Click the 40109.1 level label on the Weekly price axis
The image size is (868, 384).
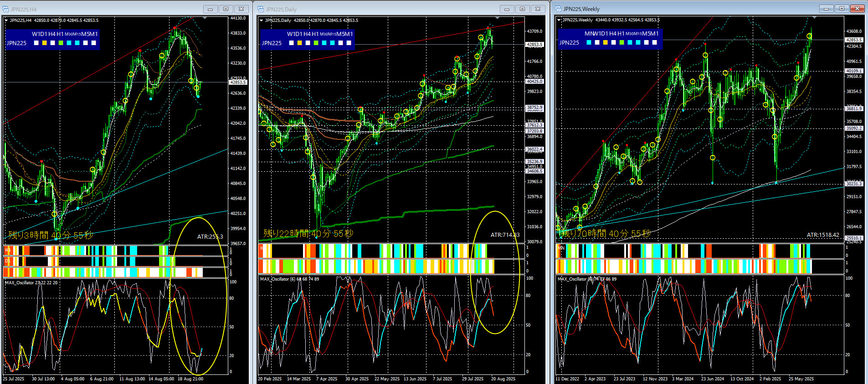854,71
